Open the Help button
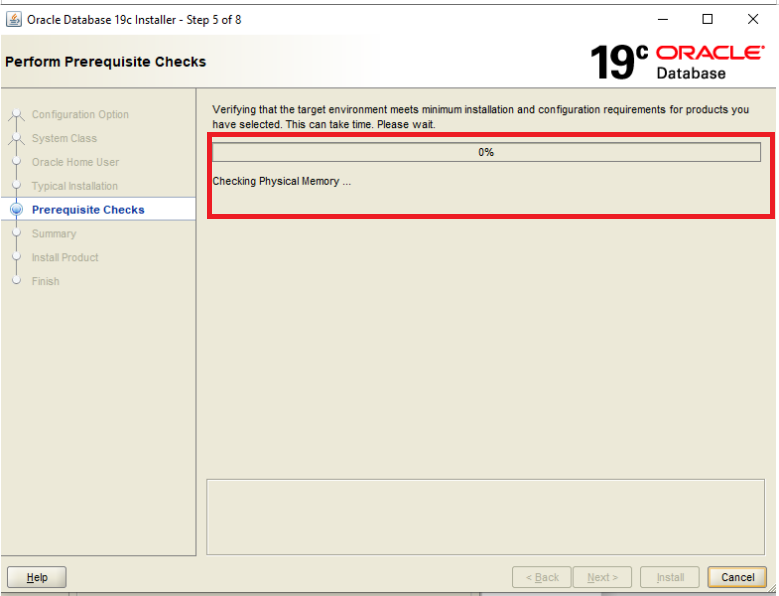Viewport: 779px width, 596px height. 37,577
